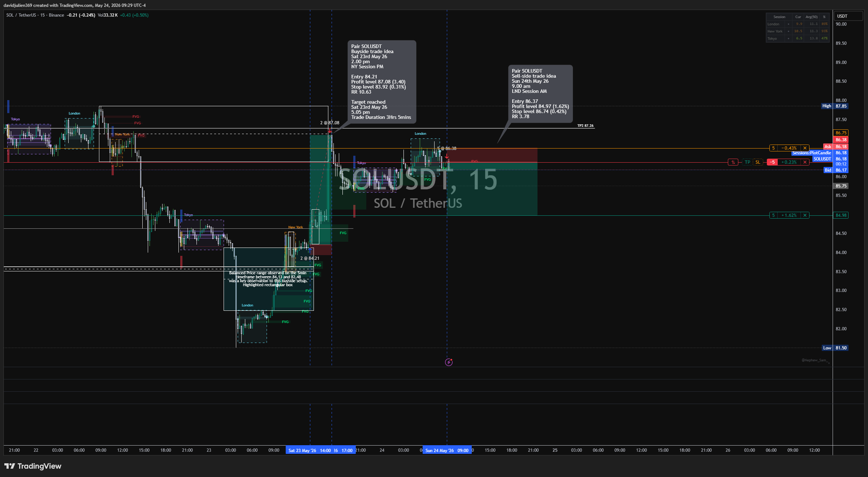Screen dimensions: 868x477
Task: Click the red -5 position quantity label
Action: coord(772,162)
